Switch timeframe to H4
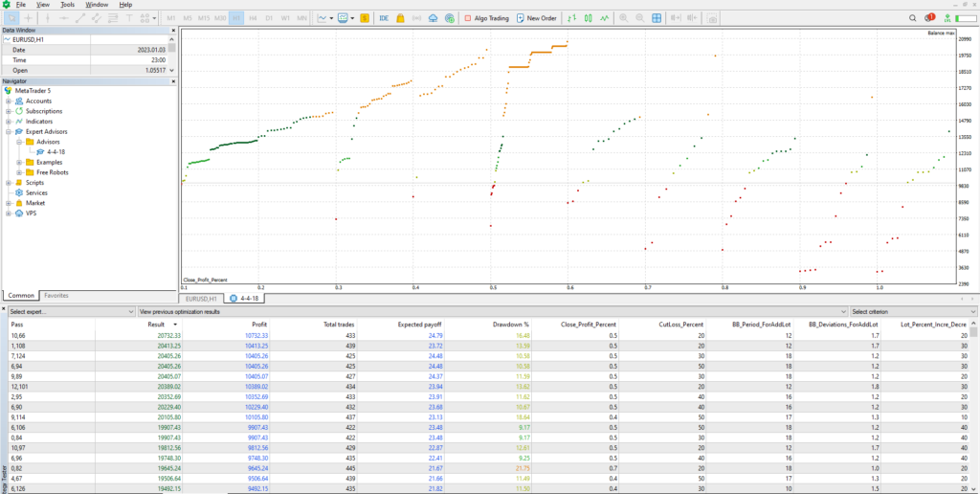This screenshot has height=494, width=980. 253,18
